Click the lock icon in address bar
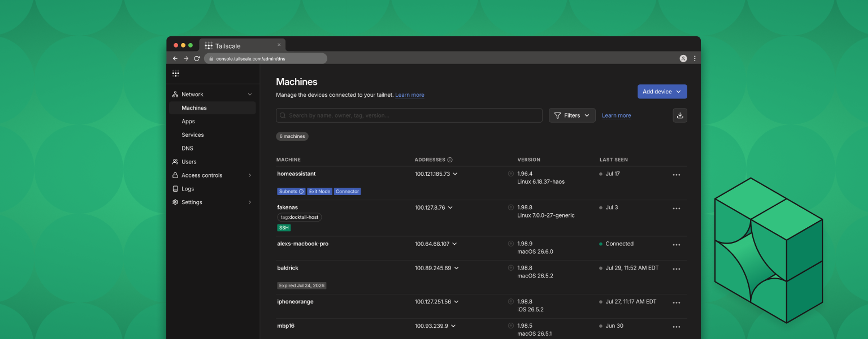Image resolution: width=868 pixels, height=339 pixels. [211, 59]
